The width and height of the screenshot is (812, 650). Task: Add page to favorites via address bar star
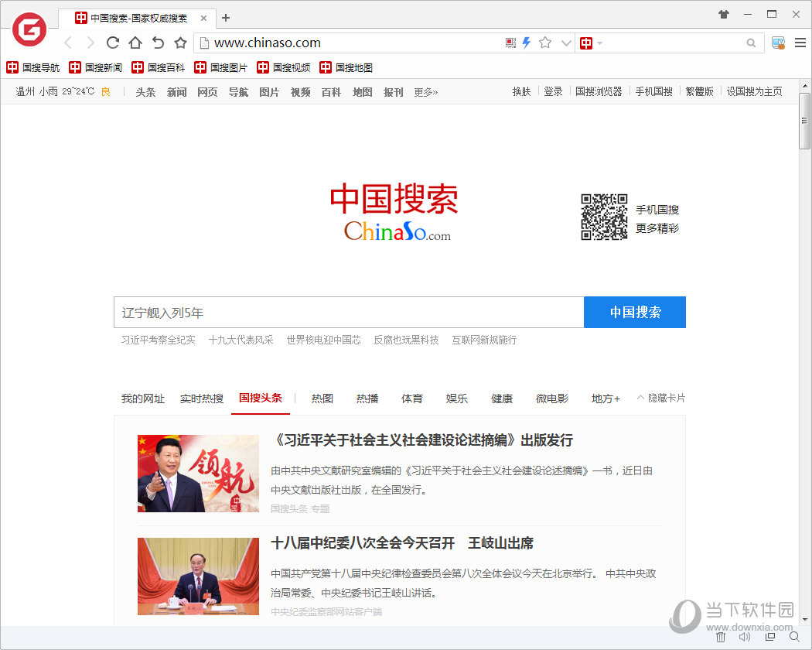(544, 43)
